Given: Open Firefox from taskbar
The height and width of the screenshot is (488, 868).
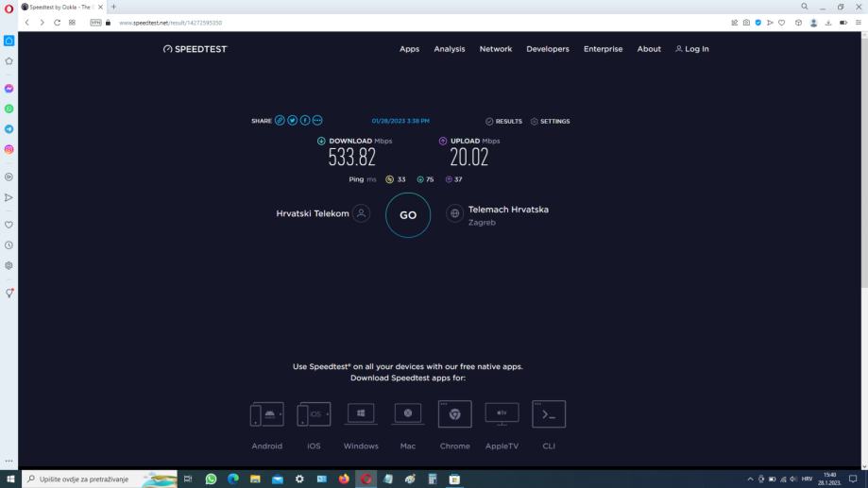Looking at the screenshot, I should tap(344, 480).
